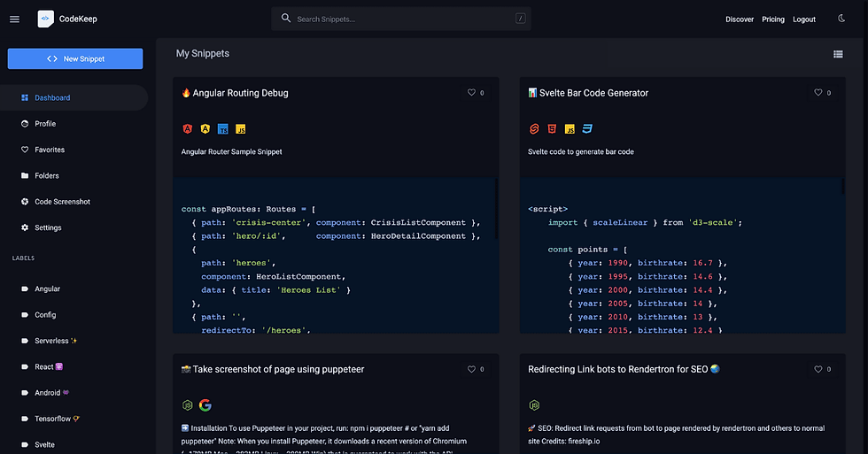Click the My Snippets heading
Viewport: 868px width, 454px height.
pyautogui.click(x=203, y=54)
